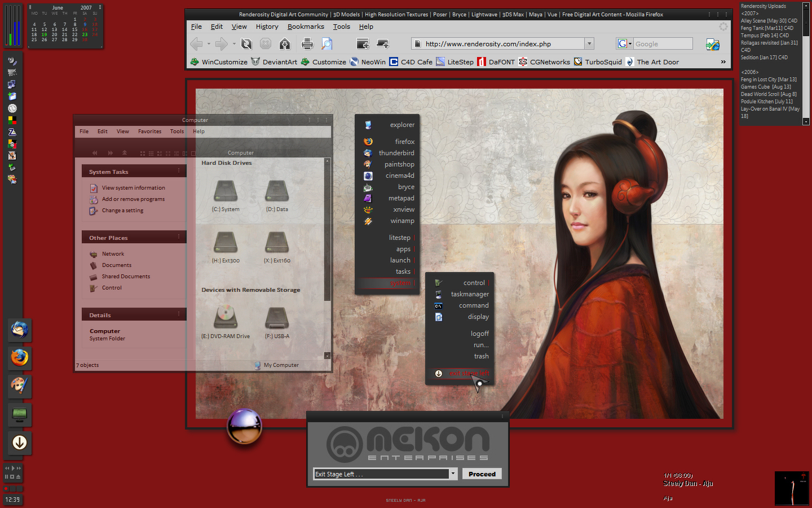Launch Firefox from the left dock
812x508 pixels.
20,358
